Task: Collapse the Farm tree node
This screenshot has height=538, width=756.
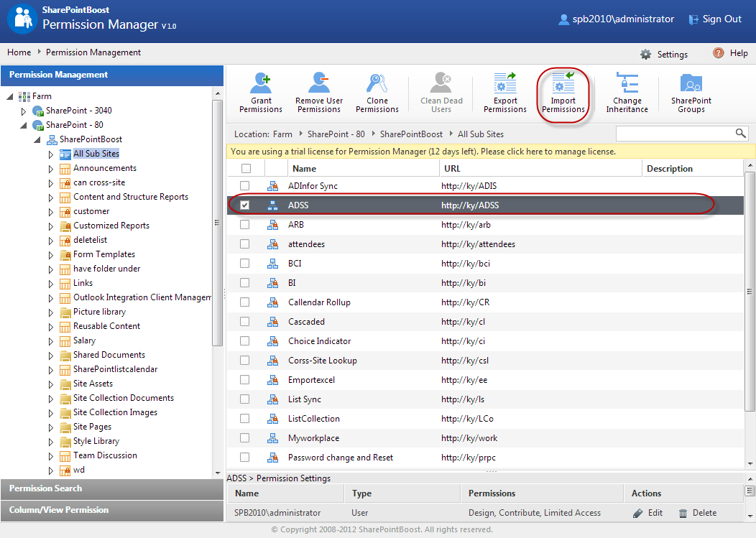Action: click(10, 97)
